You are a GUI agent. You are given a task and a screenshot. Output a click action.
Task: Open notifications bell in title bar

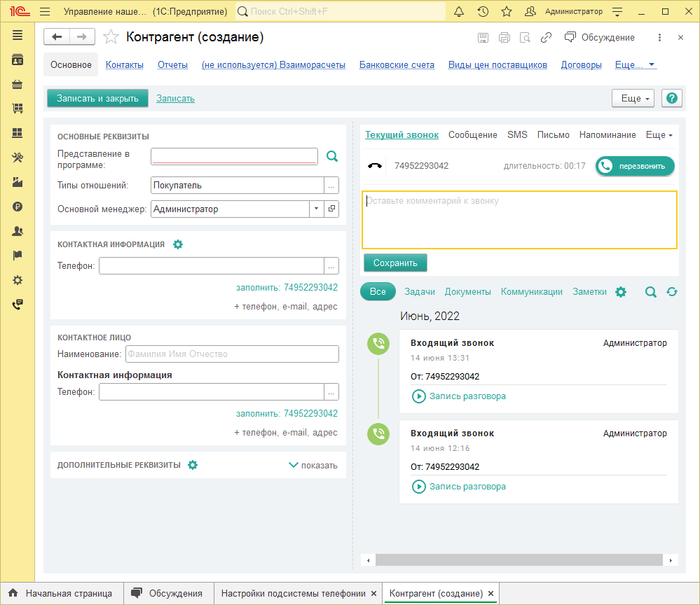tap(459, 11)
